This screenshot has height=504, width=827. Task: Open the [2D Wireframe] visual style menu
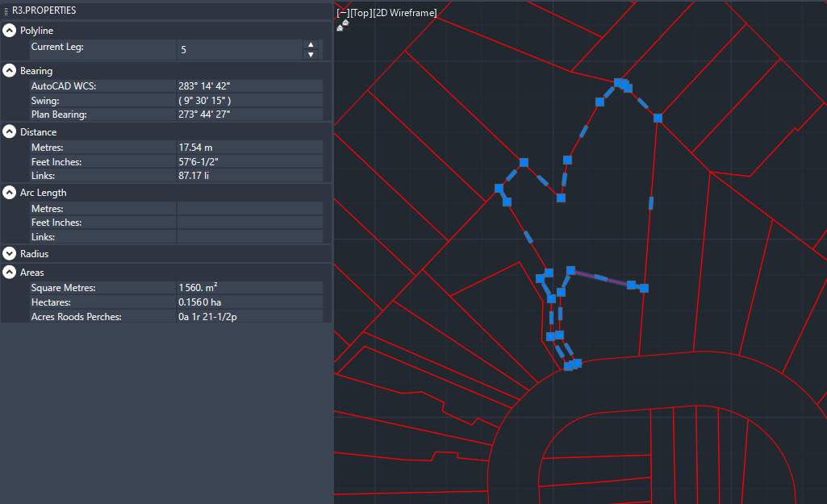tap(404, 13)
